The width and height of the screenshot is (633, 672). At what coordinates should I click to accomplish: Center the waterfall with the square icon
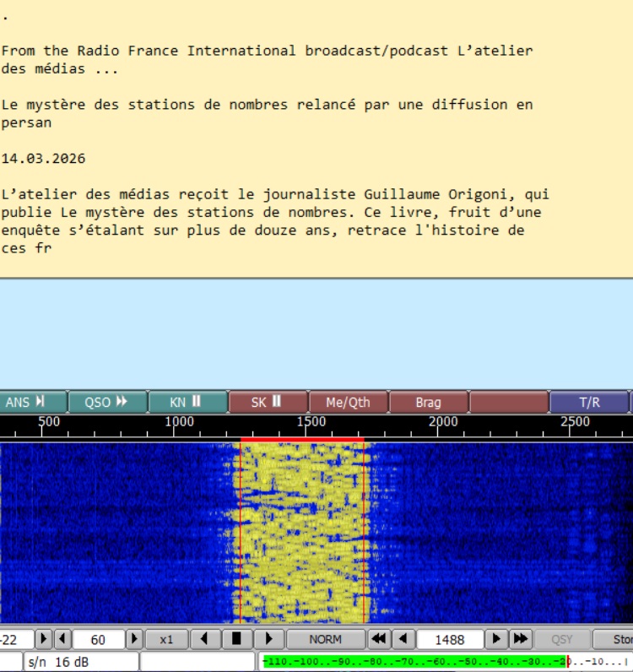236,639
